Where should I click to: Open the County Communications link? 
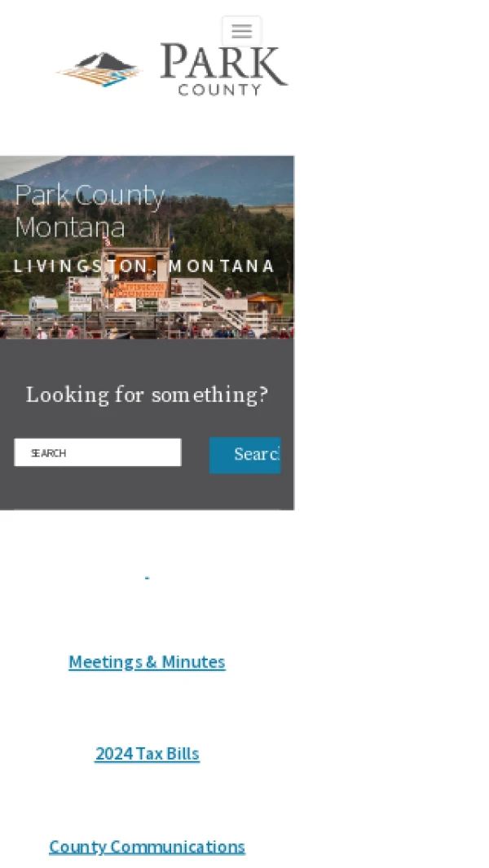[x=147, y=847]
